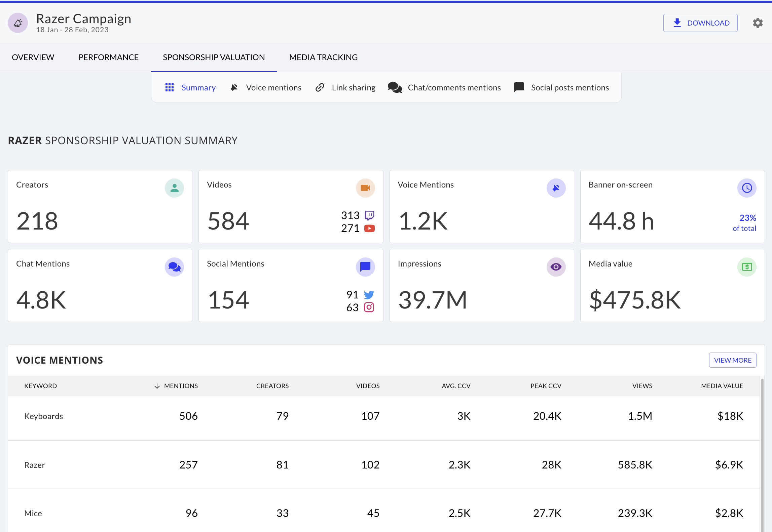This screenshot has width=772, height=532.
Task: Click Mice media value $2.8K
Action: tap(729, 513)
